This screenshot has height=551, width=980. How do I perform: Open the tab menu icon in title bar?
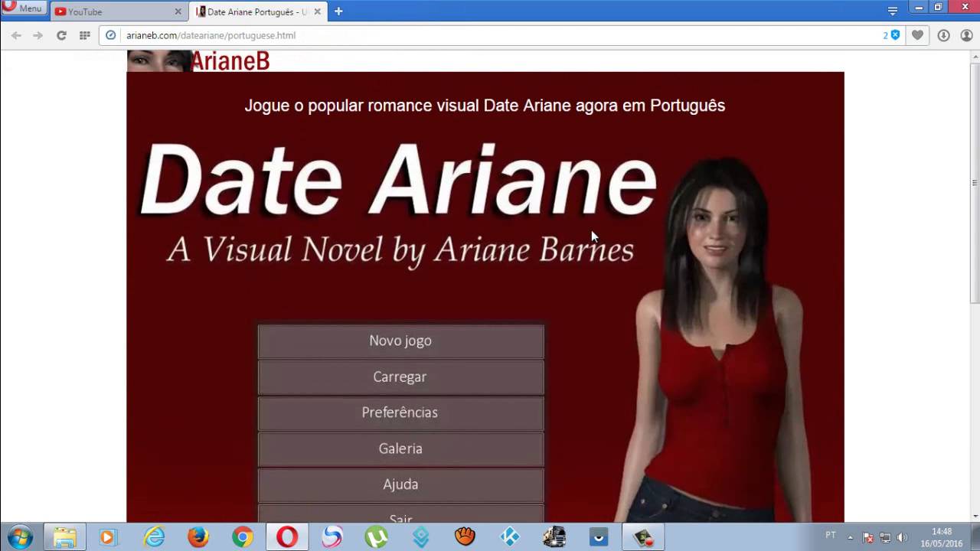click(x=893, y=10)
